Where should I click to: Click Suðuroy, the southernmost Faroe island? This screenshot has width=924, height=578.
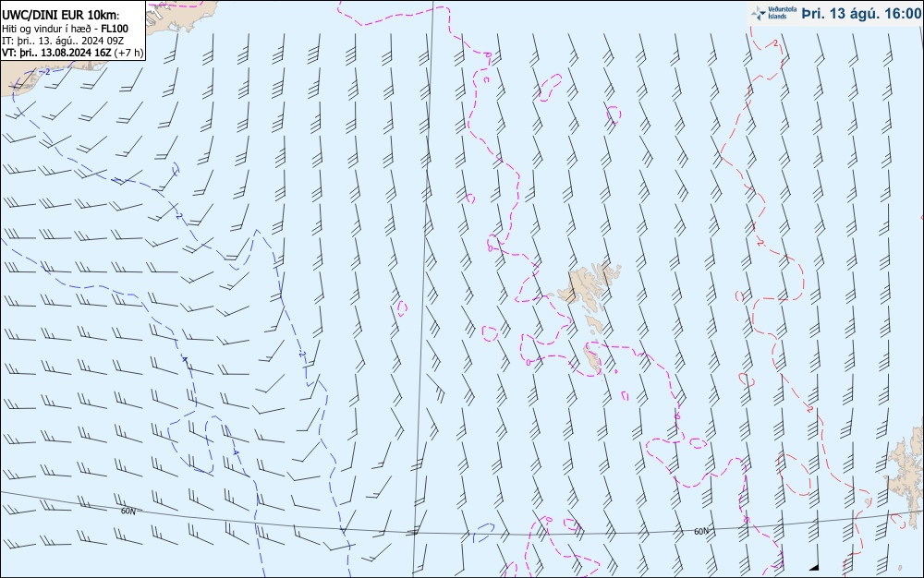[x=593, y=359]
